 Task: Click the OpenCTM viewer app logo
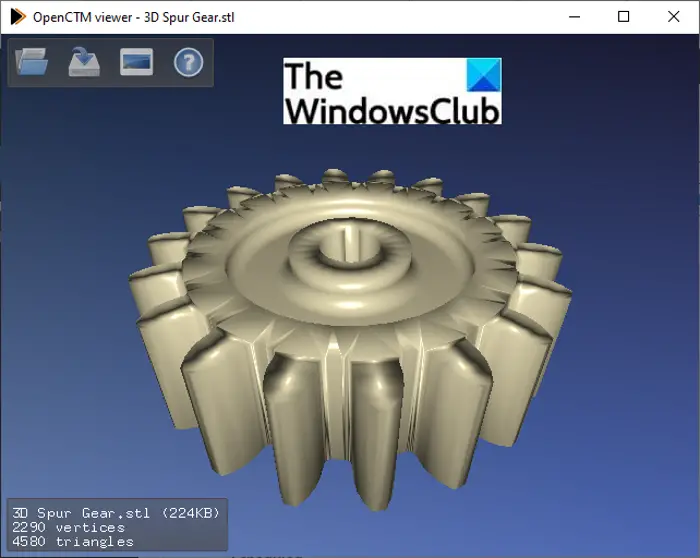click(x=18, y=17)
